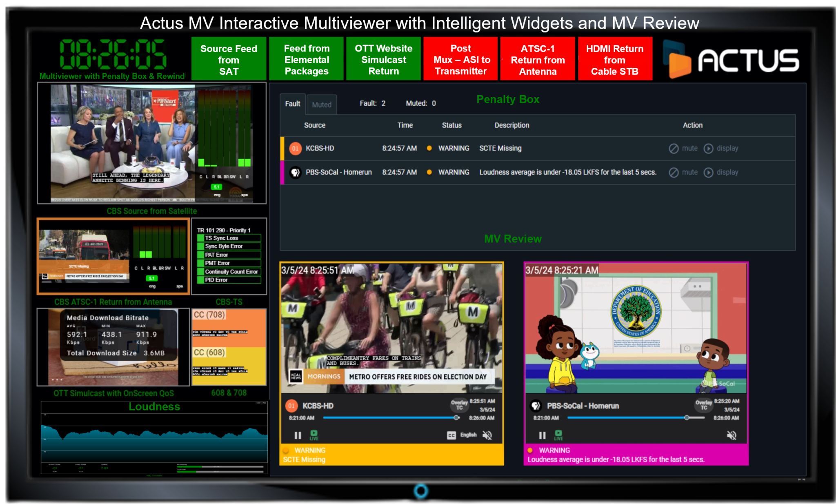Image resolution: width=836 pixels, height=504 pixels.
Task: Select the Fault tab in Penalty Box
Action: pos(292,104)
